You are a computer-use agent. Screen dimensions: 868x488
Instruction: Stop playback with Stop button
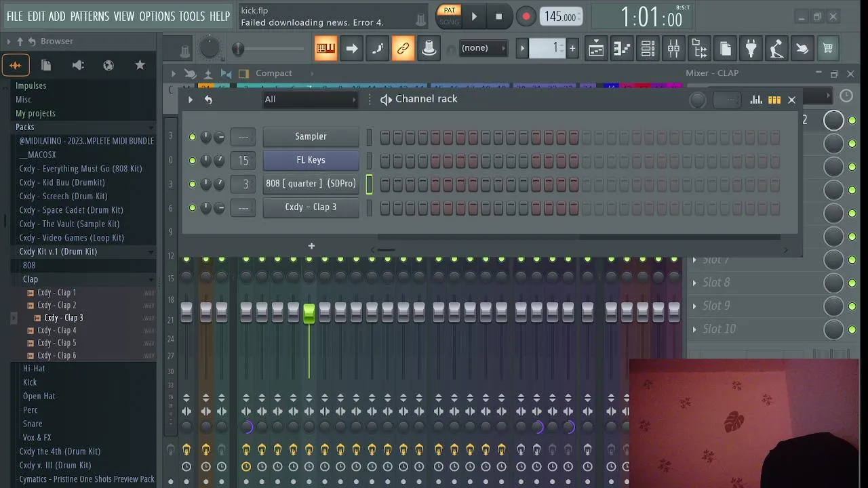coord(499,17)
